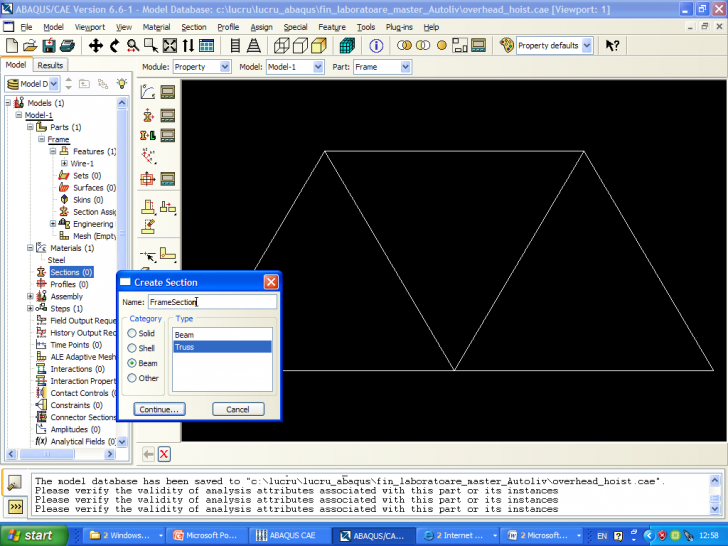This screenshot has height=546, width=728.
Task: Open the Material menu
Action: click(156, 28)
